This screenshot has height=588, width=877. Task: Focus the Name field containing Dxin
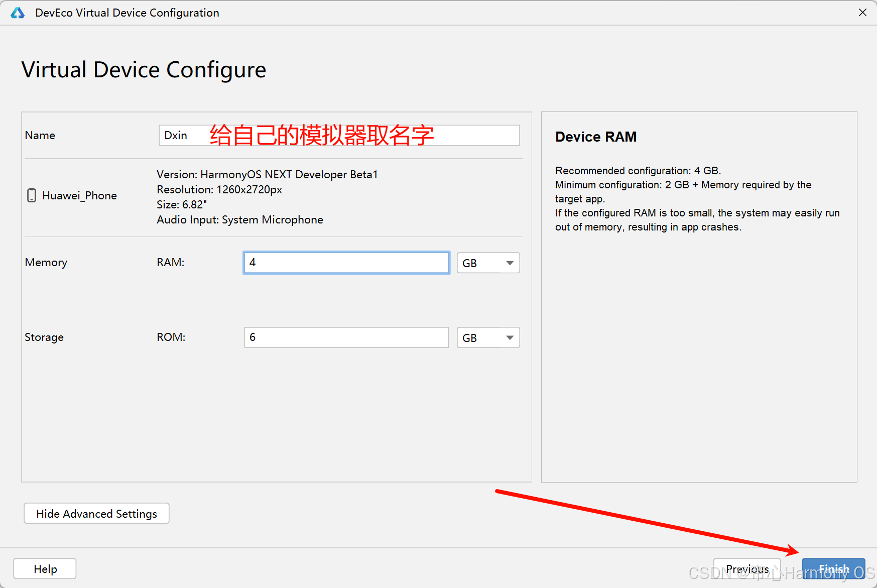[x=339, y=136]
